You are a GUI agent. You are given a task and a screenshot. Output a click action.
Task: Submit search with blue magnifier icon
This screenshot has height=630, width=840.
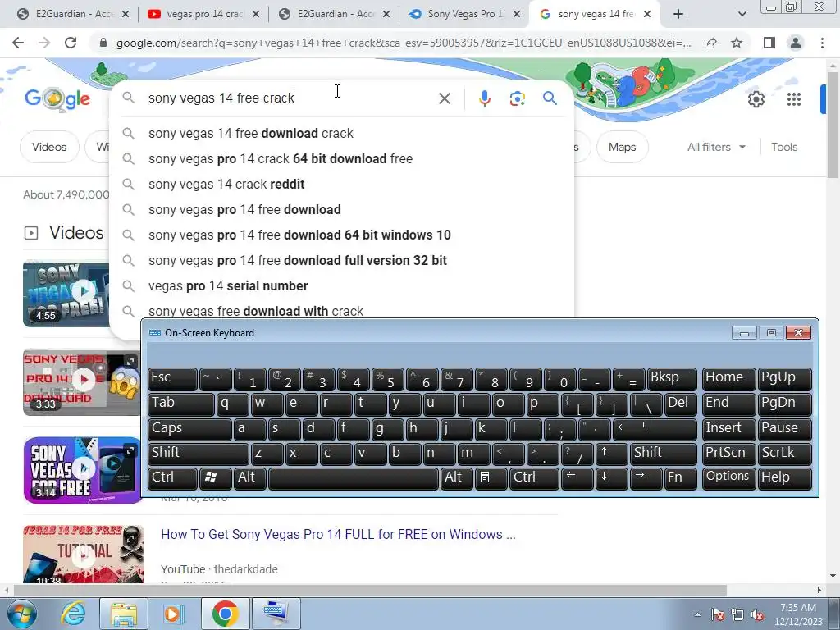point(550,98)
